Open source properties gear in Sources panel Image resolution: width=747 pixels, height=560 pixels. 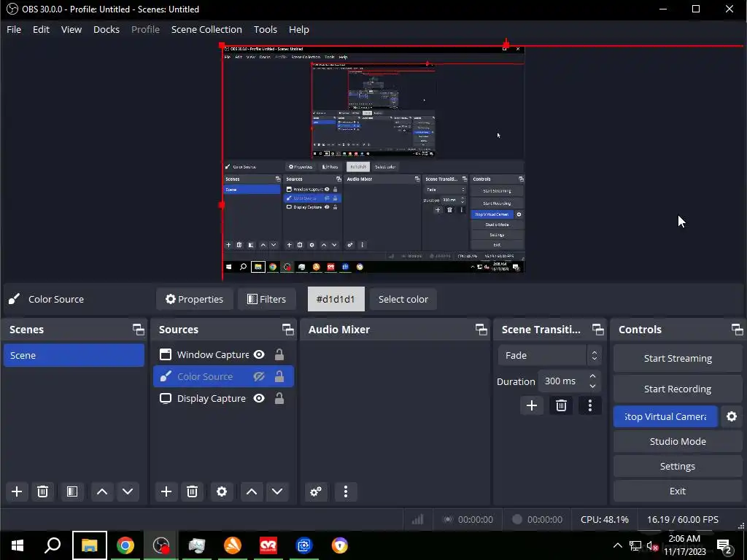click(x=222, y=491)
